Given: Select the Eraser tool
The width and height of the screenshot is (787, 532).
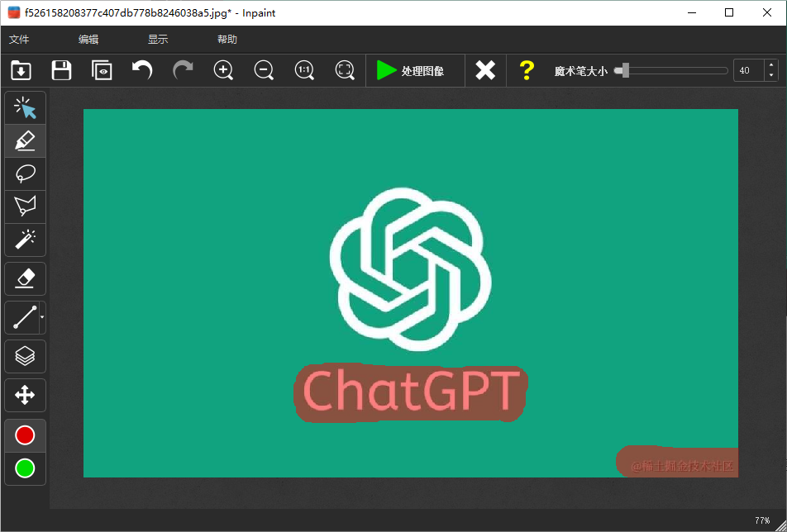Looking at the screenshot, I should 25,279.
